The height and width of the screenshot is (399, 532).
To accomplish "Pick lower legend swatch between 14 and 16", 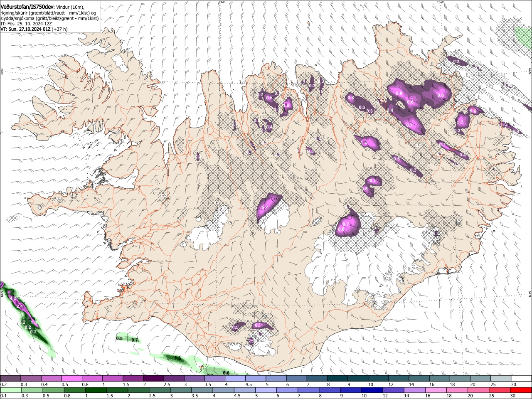I will click(414, 390).
